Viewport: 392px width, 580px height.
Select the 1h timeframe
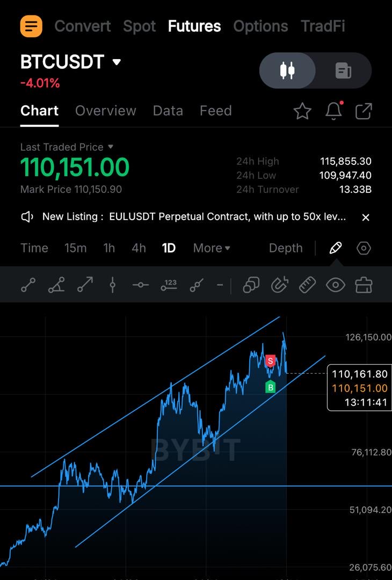click(x=108, y=248)
